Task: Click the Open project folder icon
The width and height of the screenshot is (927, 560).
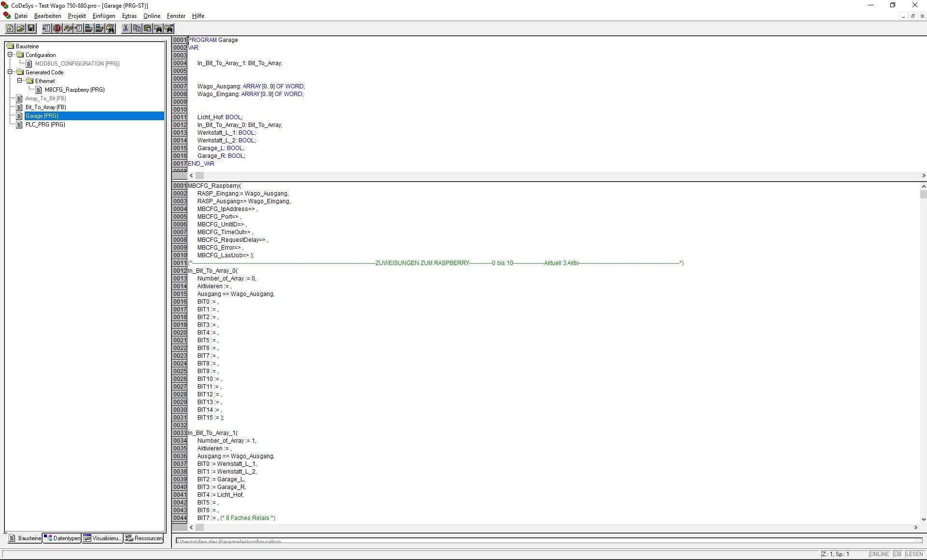Action: [20, 28]
